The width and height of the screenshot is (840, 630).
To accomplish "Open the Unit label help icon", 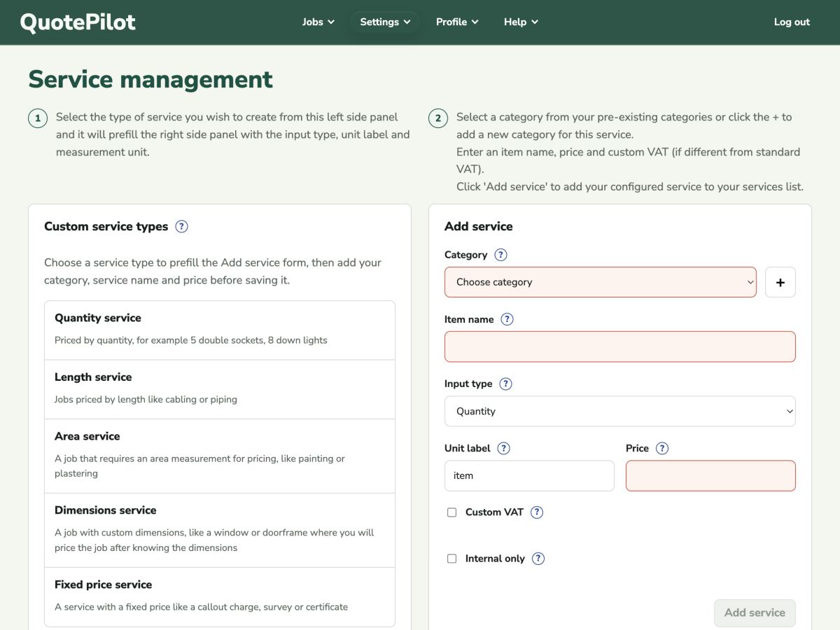I will pyautogui.click(x=503, y=448).
